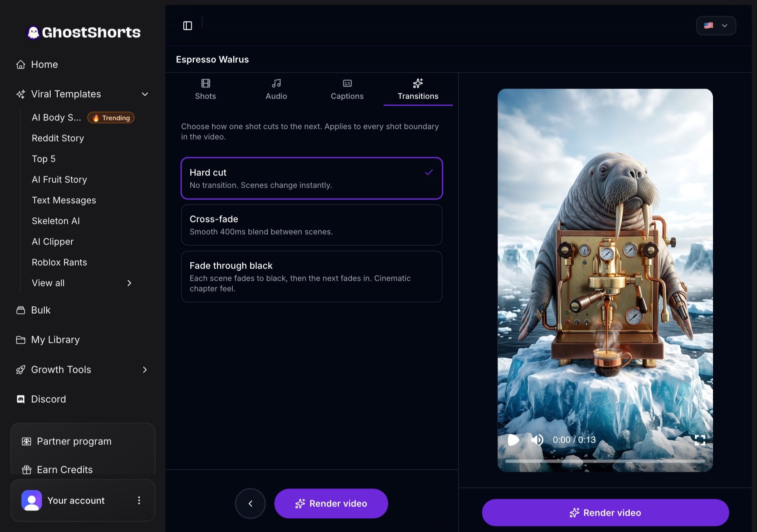This screenshot has height=532, width=757.
Task: Seek on the video progress bar
Action: 605,461
